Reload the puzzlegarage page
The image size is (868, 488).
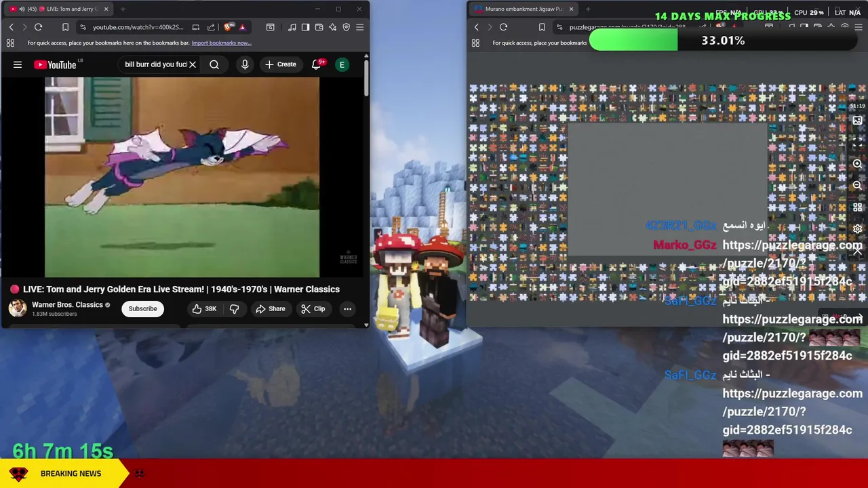[x=503, y=27]
